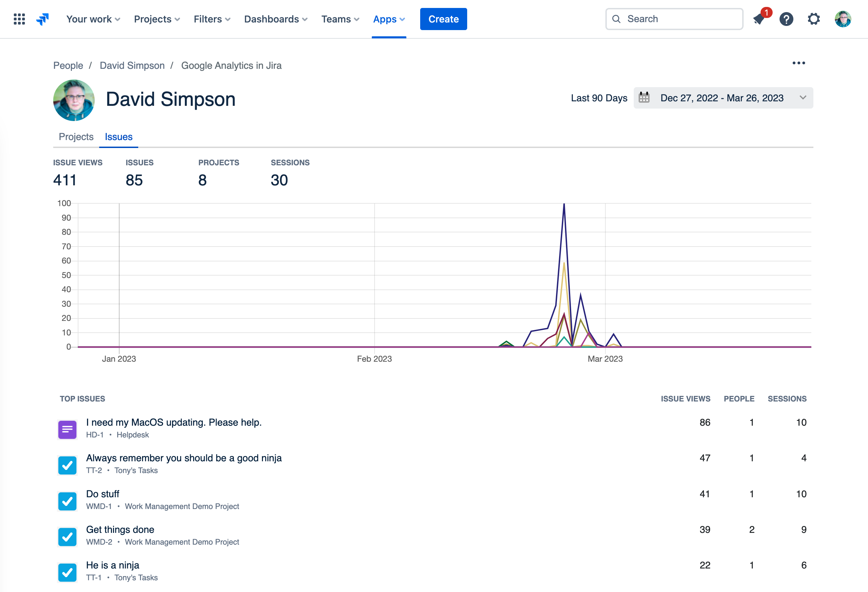Image resolution: width=868 pixels, height=592 pixels.
Task: Click the purple HD-1 issue type icon
Action: [x=68, y=429]
